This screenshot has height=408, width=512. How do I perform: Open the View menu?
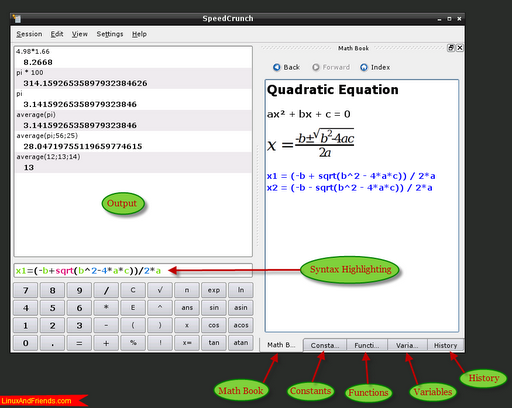(80, 34)
